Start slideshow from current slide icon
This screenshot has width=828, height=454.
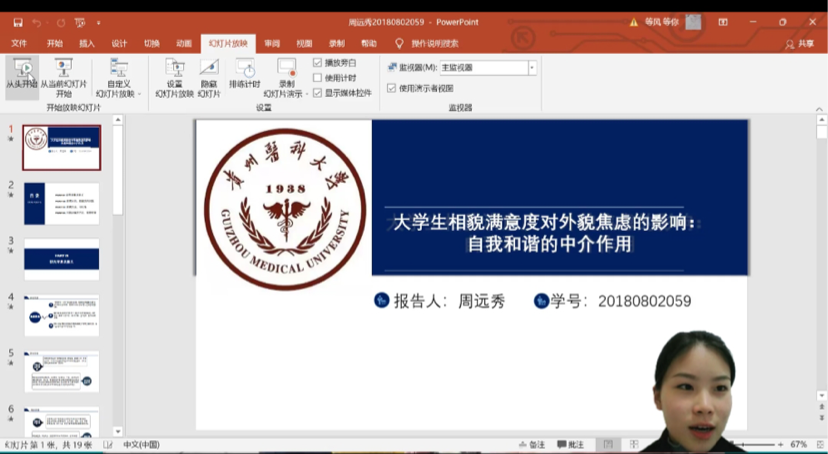pyautogui.click(x=63, y=70)
